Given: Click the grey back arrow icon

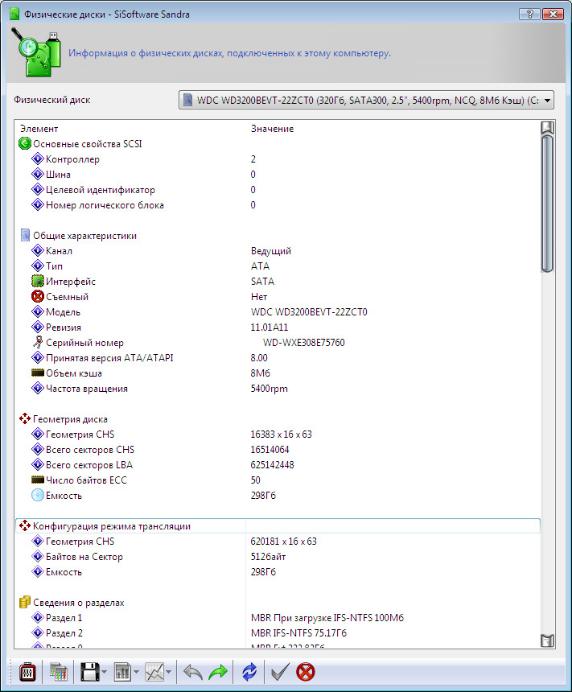Looking at the screenshot, I should [x=192, y=672].
